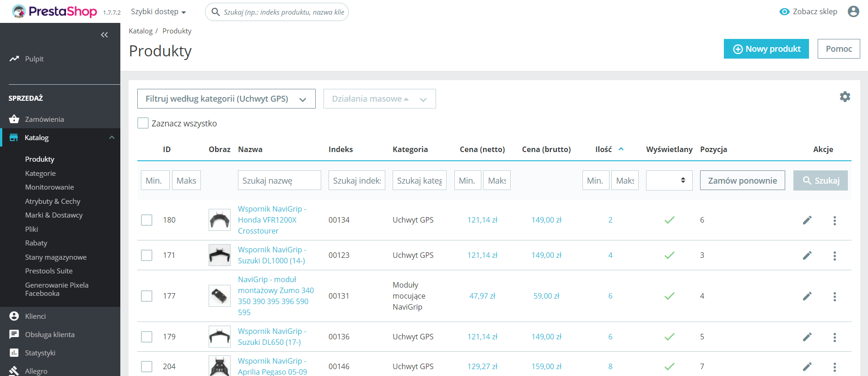Open more actions for product 171
868x376 pixels.
(835, 256)
